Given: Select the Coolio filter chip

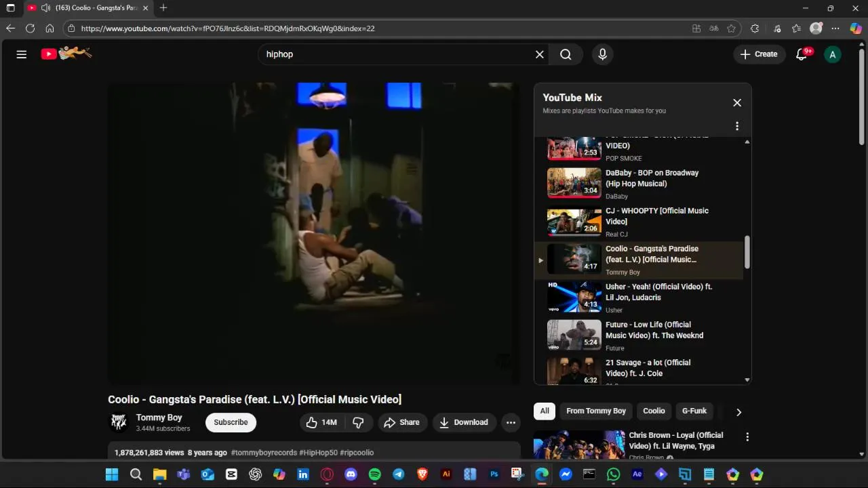Looking at the screenshot, I should 654,411.
